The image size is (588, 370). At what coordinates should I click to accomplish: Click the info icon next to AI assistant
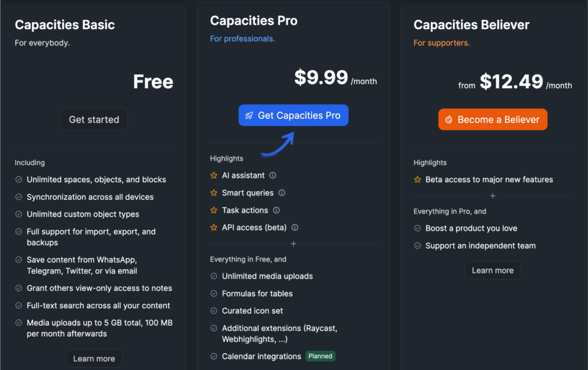point(272,175)
